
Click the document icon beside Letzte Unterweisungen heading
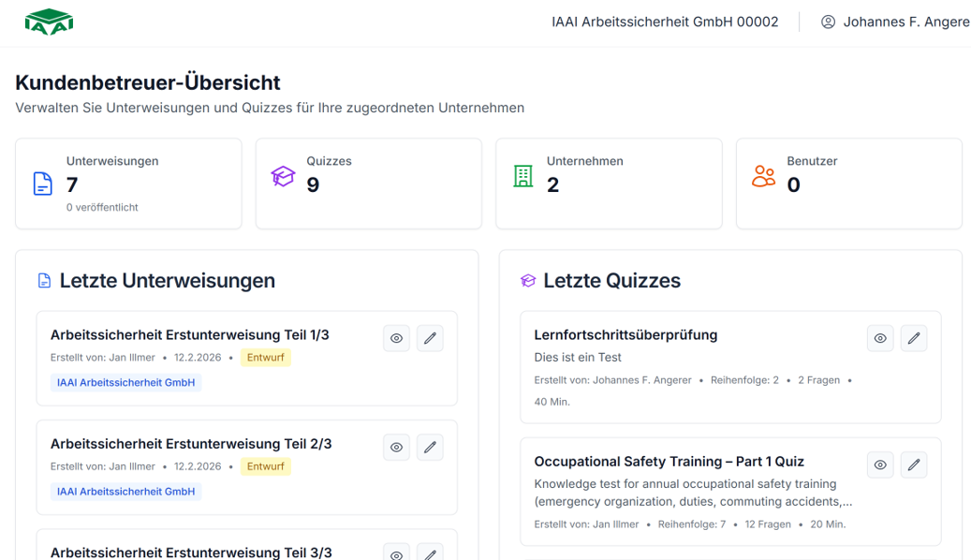(45, 281)
